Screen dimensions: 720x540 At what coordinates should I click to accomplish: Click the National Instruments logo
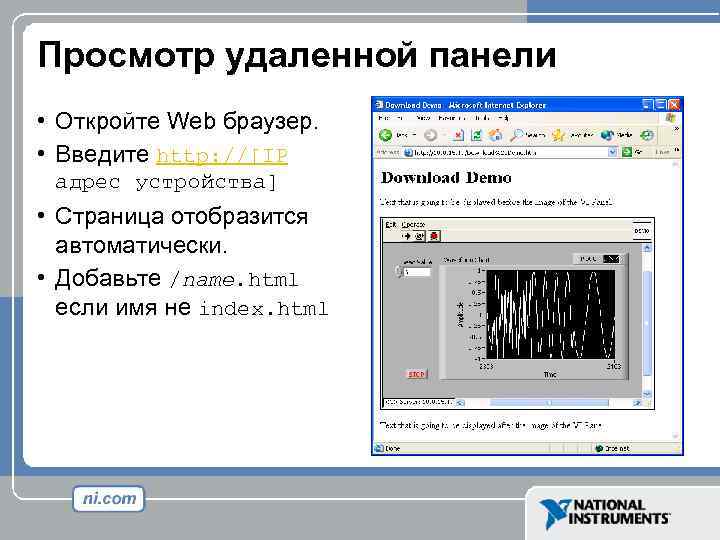point(604,513)
